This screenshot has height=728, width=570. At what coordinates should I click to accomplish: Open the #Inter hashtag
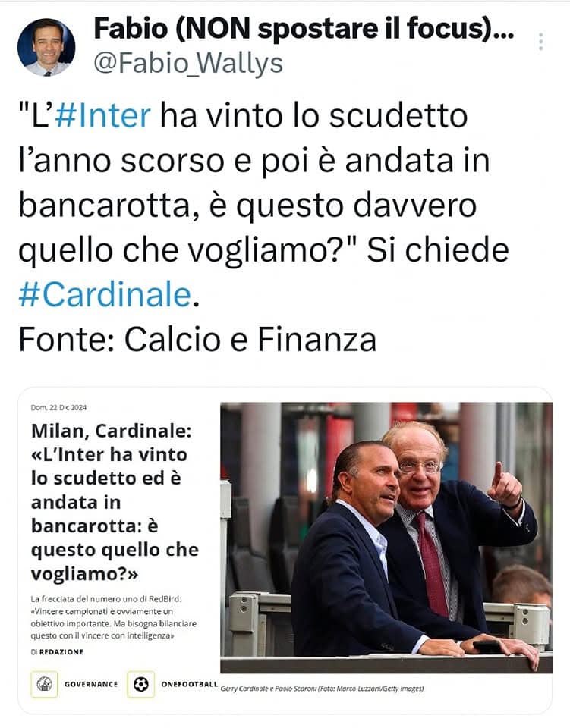tap(102, 115)
